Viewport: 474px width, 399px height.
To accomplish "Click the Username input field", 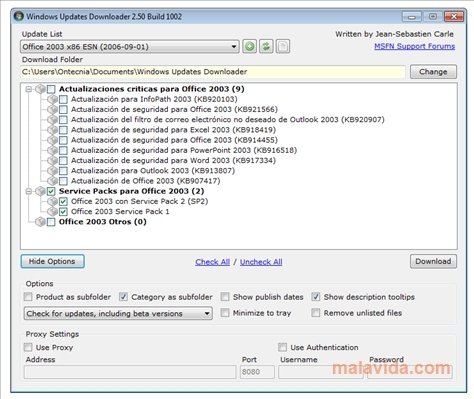I will point(321,372).
